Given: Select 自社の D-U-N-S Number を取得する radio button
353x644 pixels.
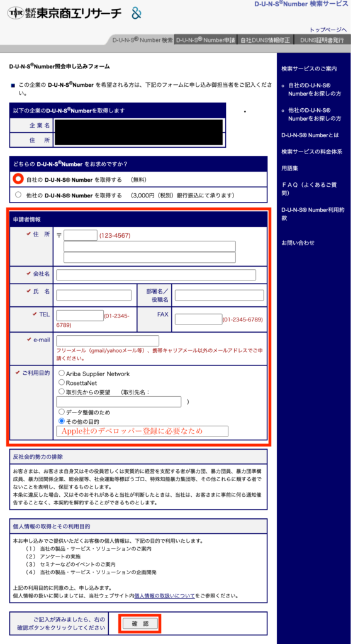Looking at the screenshot, I should 18,179.
